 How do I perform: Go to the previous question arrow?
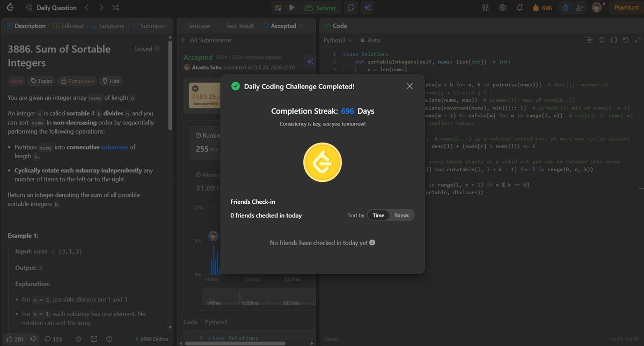coord(87,8)
